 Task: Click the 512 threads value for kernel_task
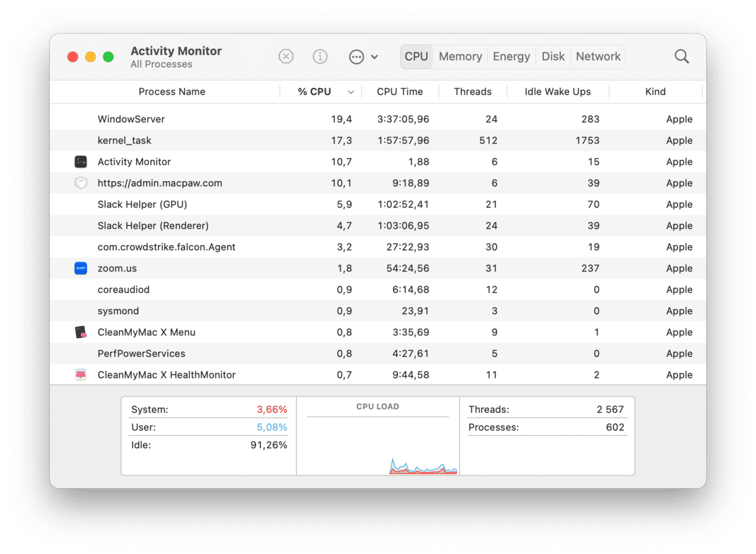[488, 141]
